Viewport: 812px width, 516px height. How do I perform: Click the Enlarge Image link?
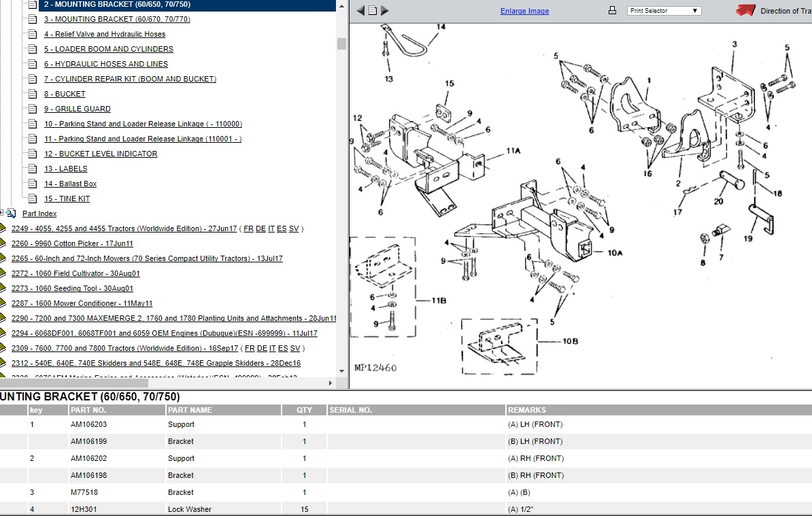point(524,11)
